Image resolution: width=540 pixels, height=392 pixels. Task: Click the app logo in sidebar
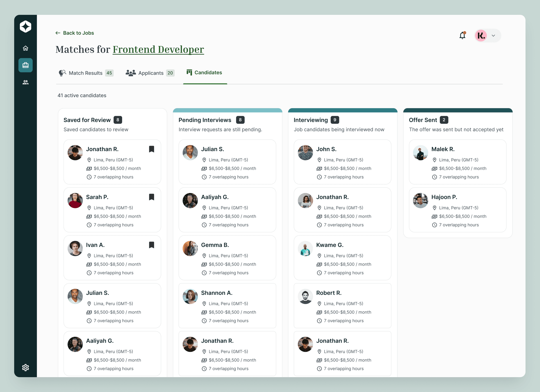pyautogui.click(x=25, y=26)
